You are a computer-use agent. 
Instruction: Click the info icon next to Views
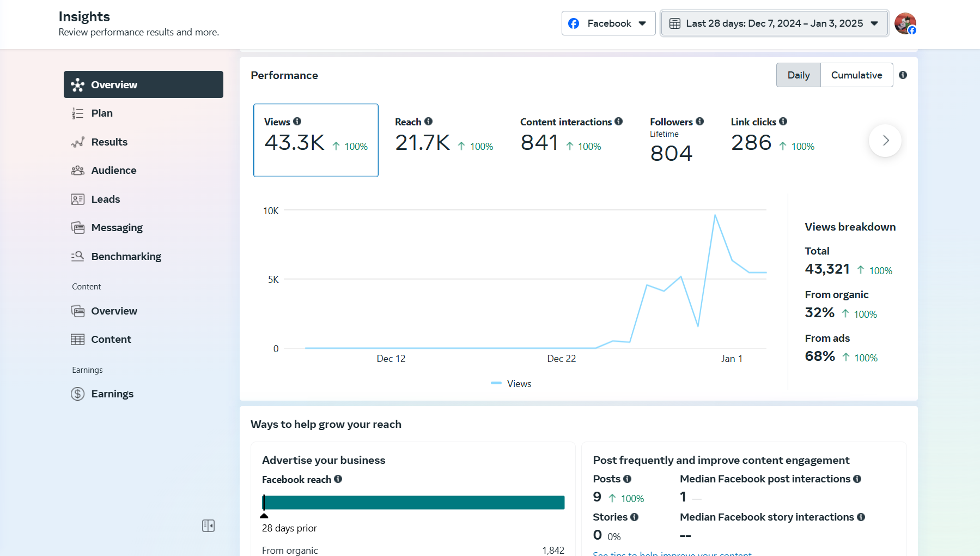tap(297, 122)
